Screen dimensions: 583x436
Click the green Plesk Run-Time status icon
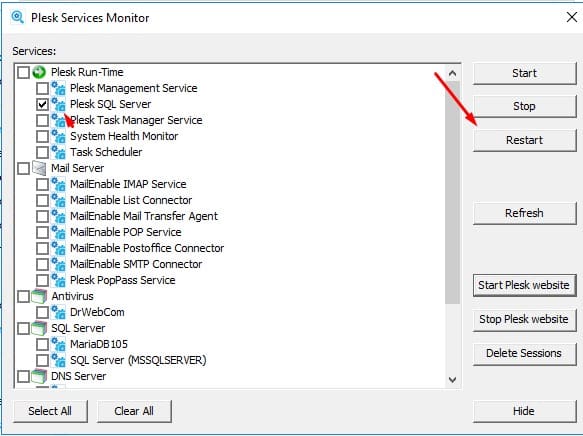click(39, 72)
